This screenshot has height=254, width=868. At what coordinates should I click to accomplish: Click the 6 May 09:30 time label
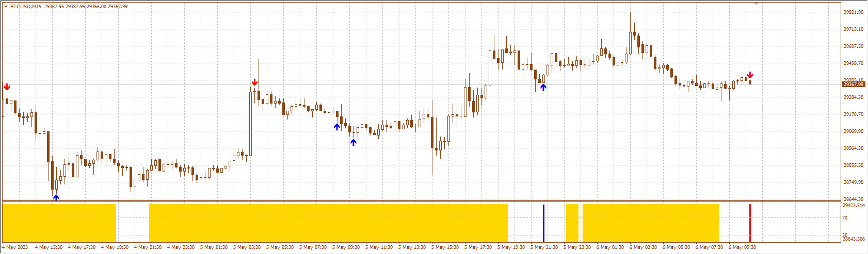click(x=742, y=247)
